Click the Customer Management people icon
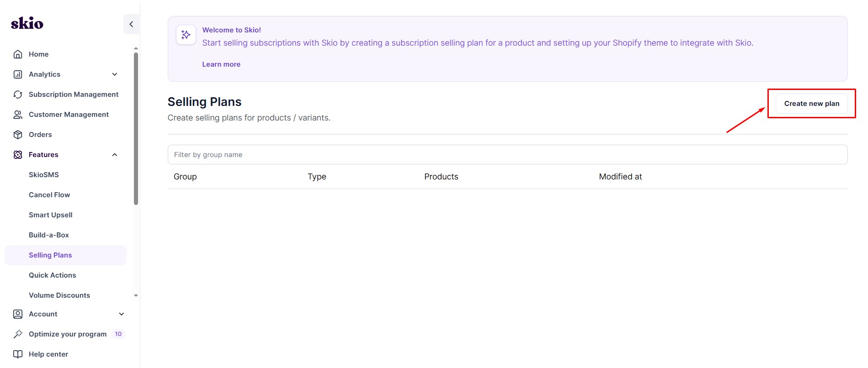 point(18,115)
